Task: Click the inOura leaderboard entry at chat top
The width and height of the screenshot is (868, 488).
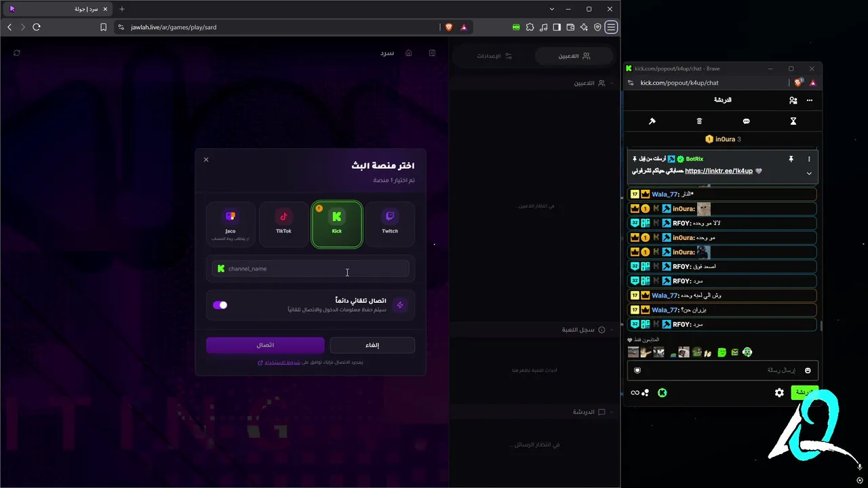Action: click(x=723, y=139)
